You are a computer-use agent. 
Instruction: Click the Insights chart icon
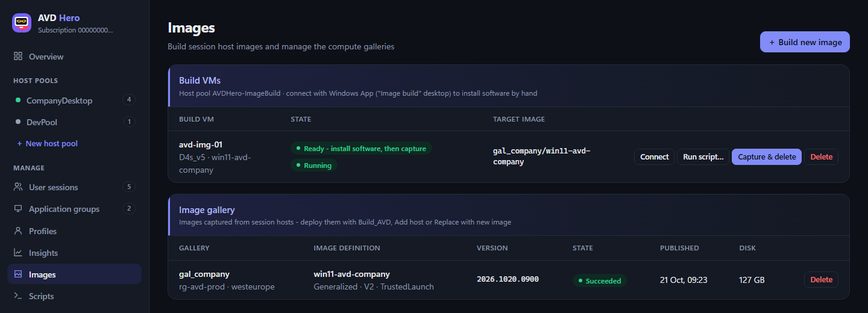point(18,253)
